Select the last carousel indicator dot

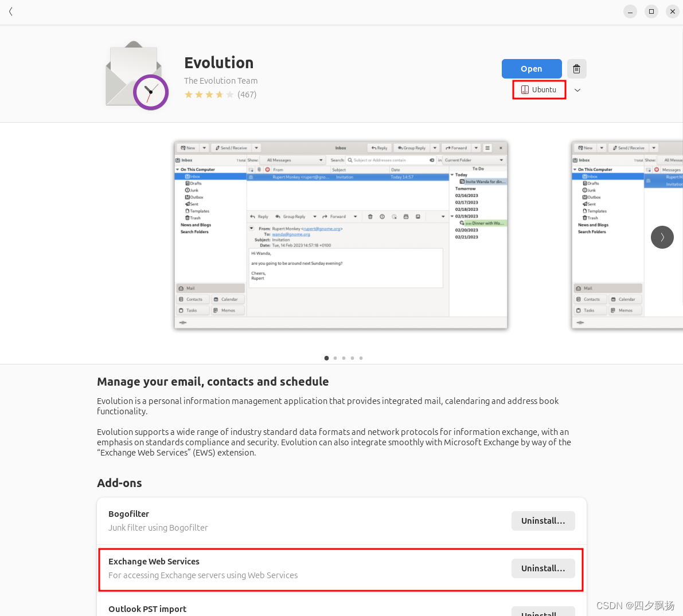361,358
